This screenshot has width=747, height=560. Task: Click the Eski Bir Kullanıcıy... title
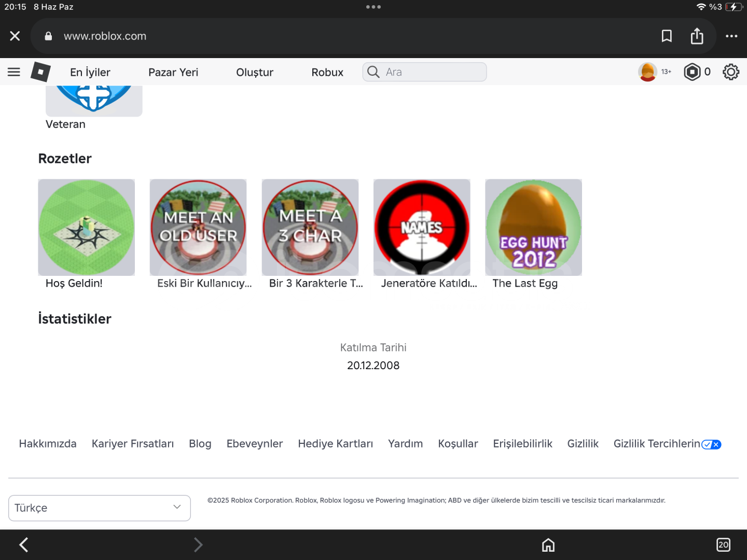[x=204, y=283]
